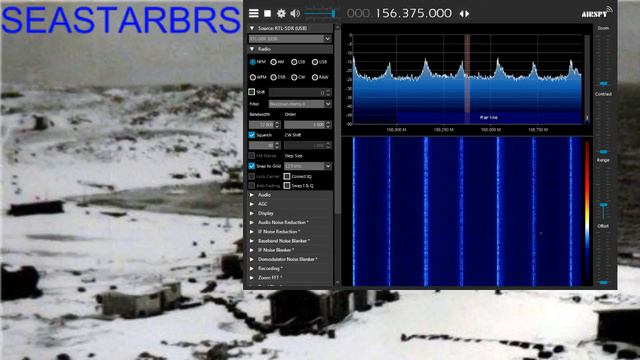
Task: Click the red tuning marker in spectrum
Action: point(467,73)
